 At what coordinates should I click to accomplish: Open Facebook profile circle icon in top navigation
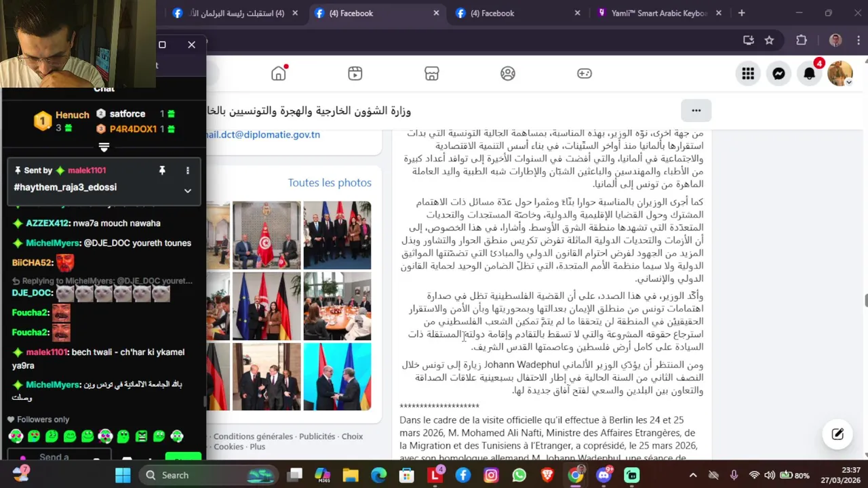click(508, 73)
